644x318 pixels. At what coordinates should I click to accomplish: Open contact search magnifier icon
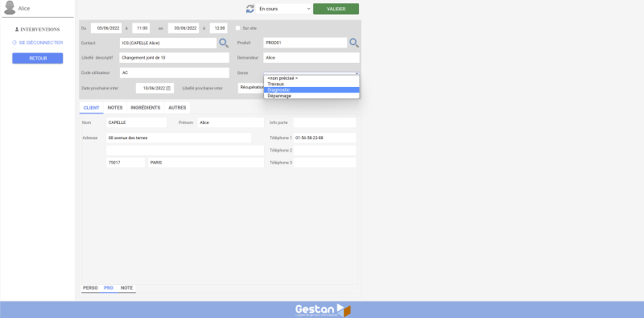224,43
